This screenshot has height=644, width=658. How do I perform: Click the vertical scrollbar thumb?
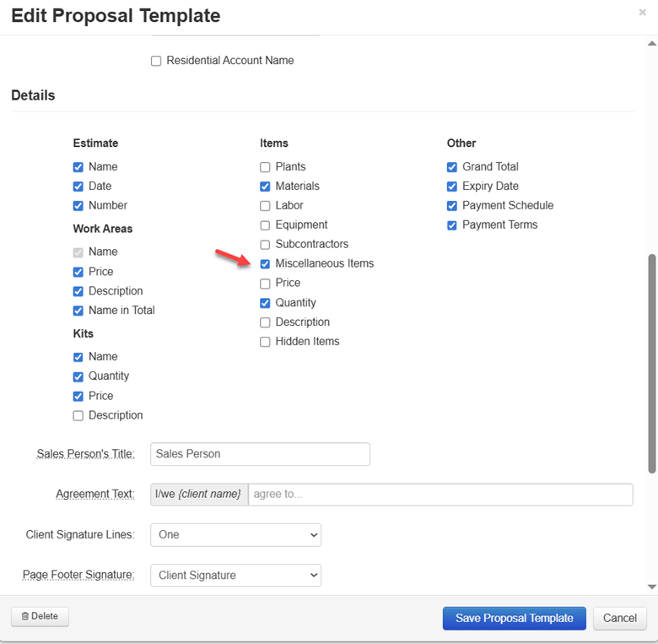[x=651, y=363]
